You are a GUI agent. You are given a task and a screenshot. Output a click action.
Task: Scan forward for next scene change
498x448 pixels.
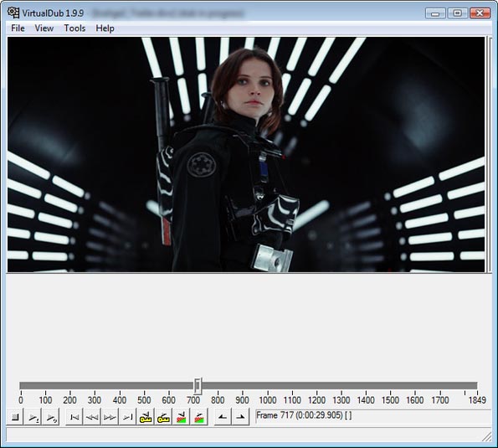[199, 417]
